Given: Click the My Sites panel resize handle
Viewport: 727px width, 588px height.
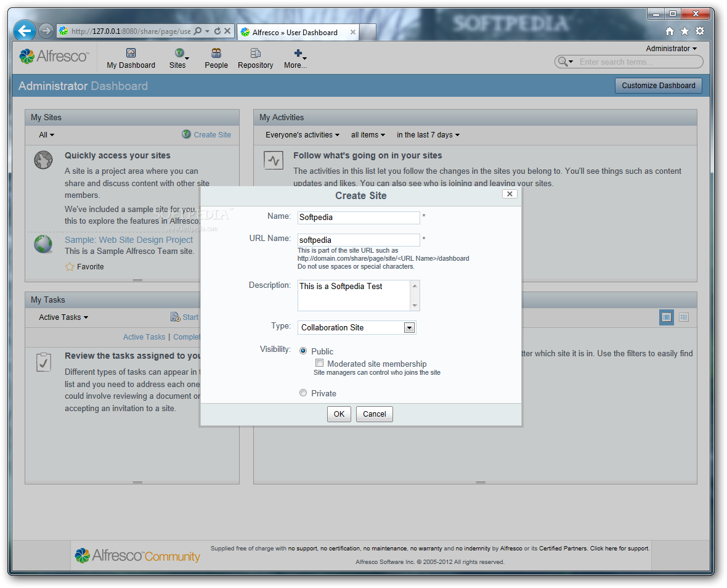Looking at the screenshot, I should click(x=138, y=280).
